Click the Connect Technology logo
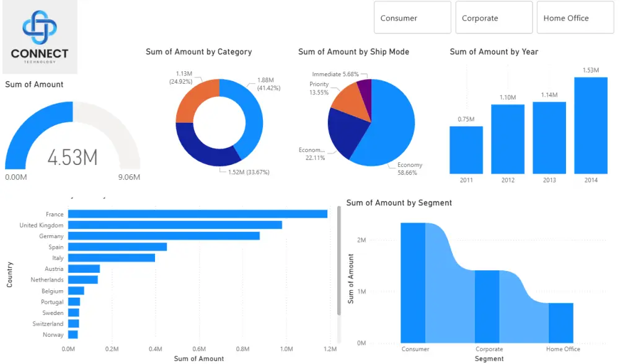620x364 pixels. 40,37
